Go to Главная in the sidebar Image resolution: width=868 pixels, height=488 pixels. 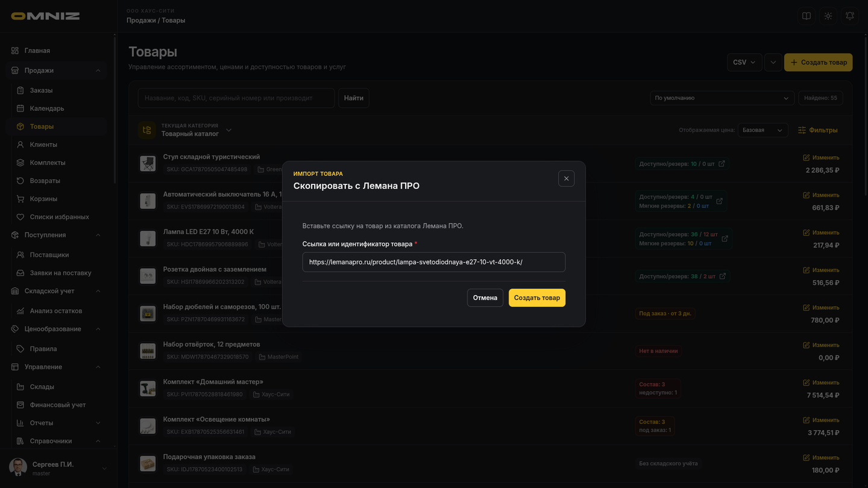click(x=57, y=51)
